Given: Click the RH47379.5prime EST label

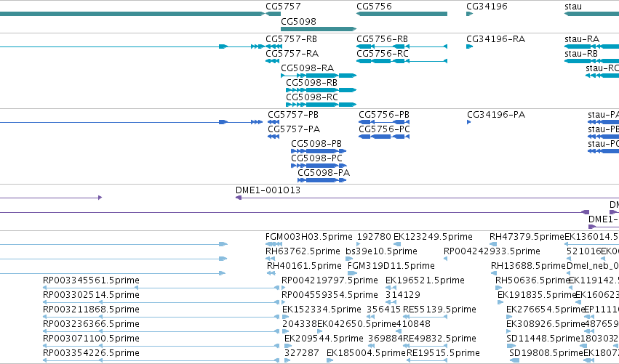Looking at the screenshot, I should 527,237.
